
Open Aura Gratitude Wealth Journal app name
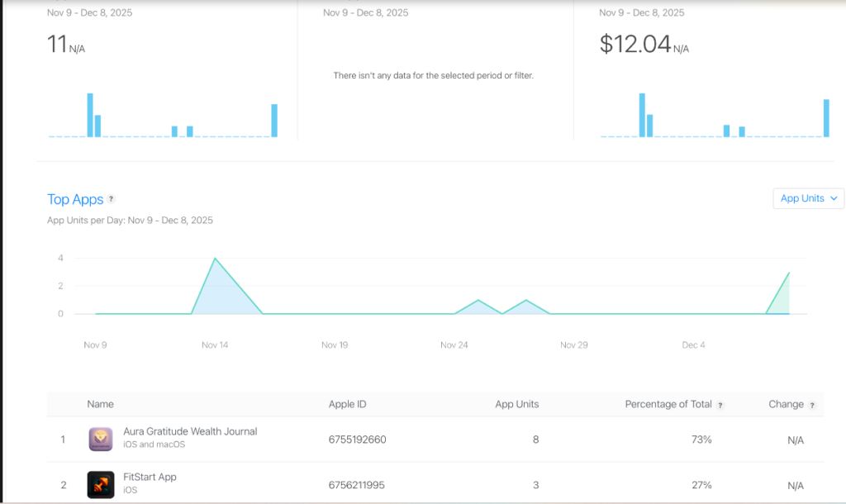click(x=190, y=431)
